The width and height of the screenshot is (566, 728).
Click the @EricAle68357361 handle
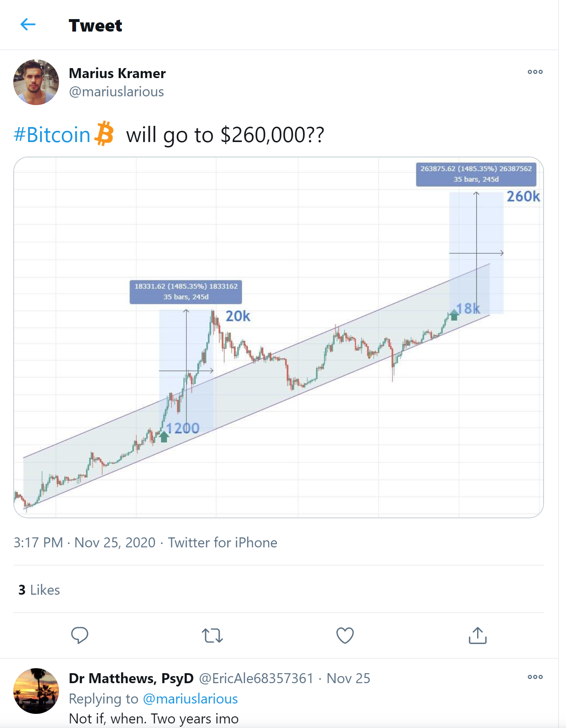coord(256,678)
